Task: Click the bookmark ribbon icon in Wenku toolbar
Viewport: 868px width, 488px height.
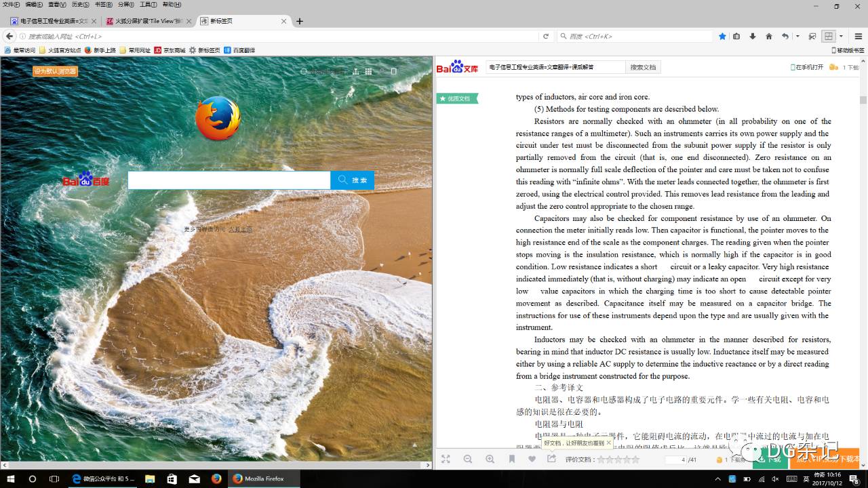Action: coord(512,459)
